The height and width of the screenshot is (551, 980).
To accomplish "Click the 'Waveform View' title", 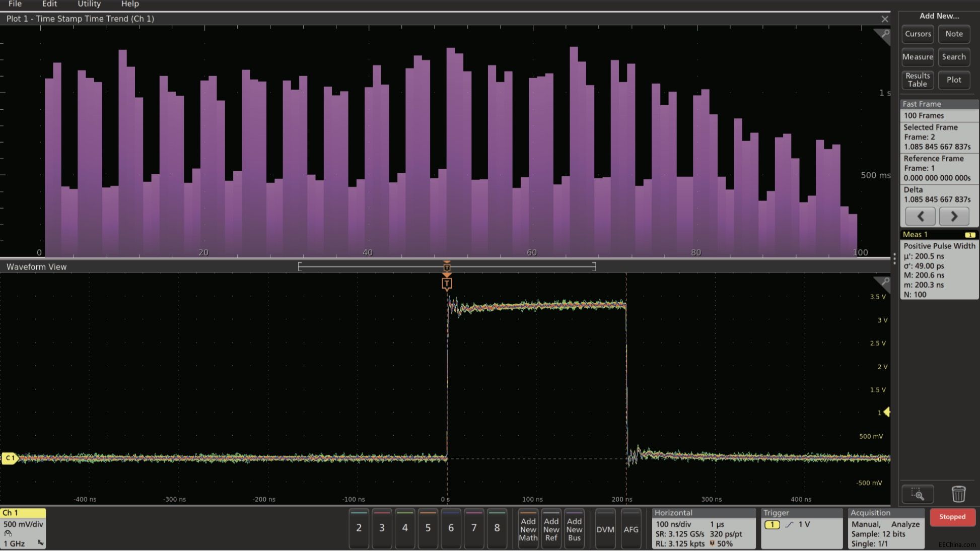I will pyautogui.click(x=36, y=267).
